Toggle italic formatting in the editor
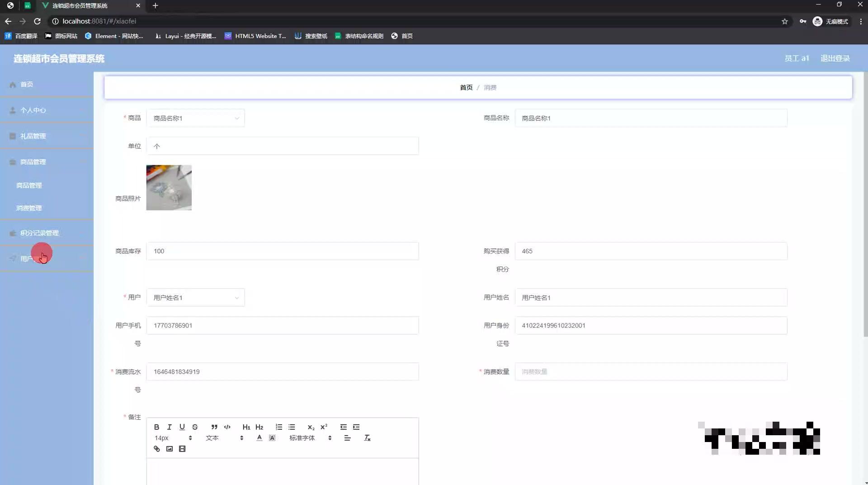 (x=169, y=427)
